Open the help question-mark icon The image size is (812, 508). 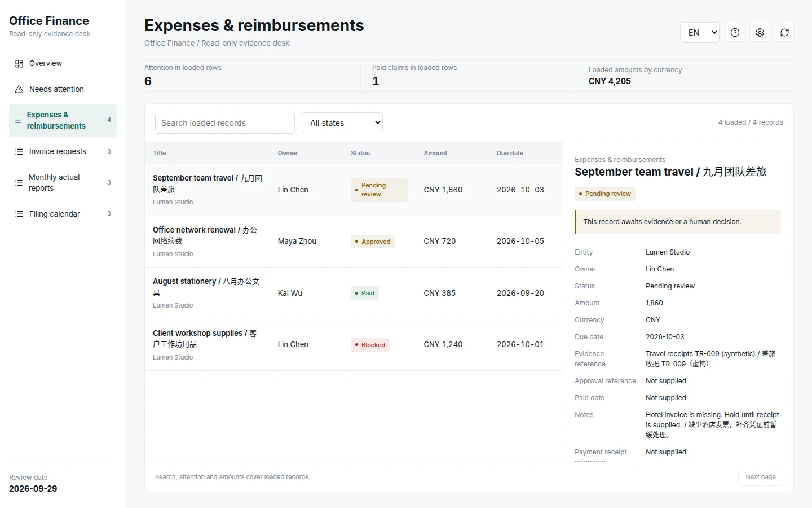coord(735,32)
